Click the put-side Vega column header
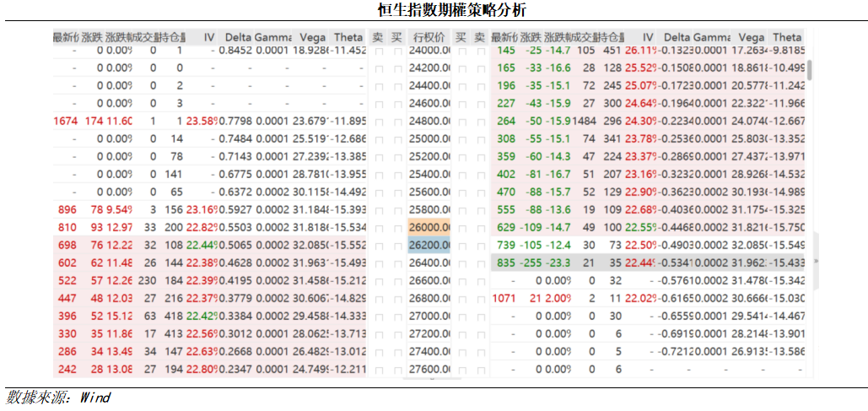The image size is (868, 411). [752, 37]
